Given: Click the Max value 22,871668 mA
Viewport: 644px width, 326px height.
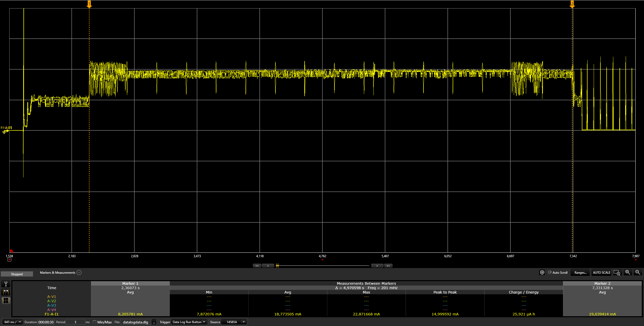Looking at the screenshot, I should (x=366, y=314).
